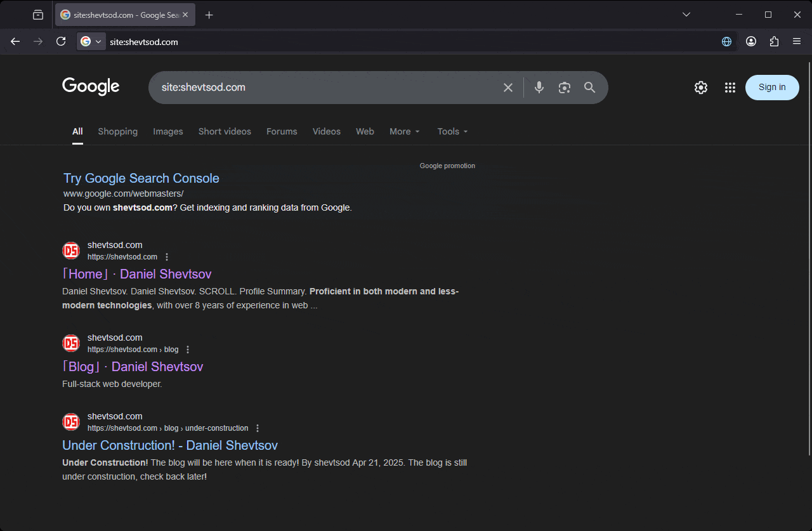Open the Try Google Search Console link
The height and width of the screenshot is (531, 812).
141,178
